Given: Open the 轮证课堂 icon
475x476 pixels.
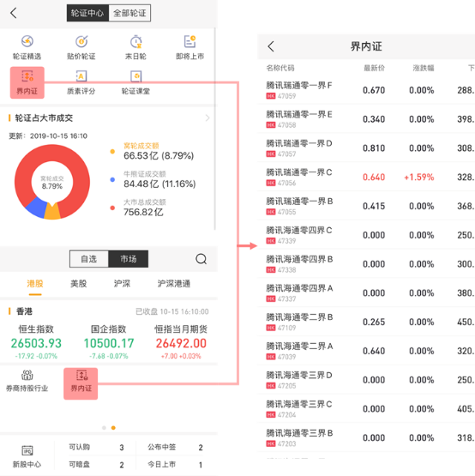Looking at the screenshot, I should click(135, 76).
